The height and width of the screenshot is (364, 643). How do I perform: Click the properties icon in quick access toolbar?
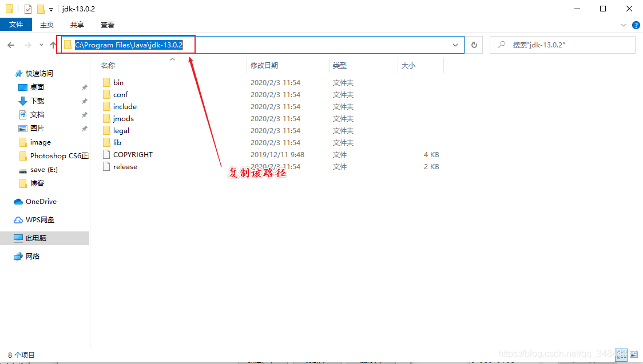[x=28, y=9]
